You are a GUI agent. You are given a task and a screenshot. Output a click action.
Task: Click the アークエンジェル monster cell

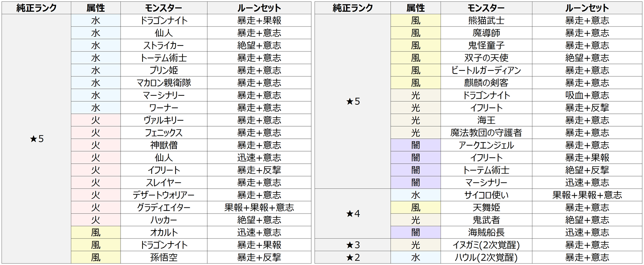pyautogui.click(x=486, y=145)
